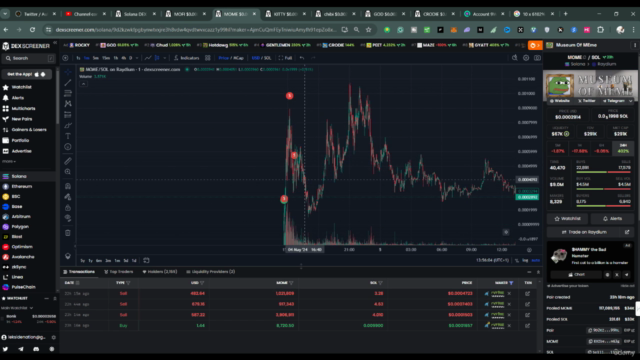640x360 pixels.
Task: Toggle Full screen chart mode
Action: click(x=285, y=58)
